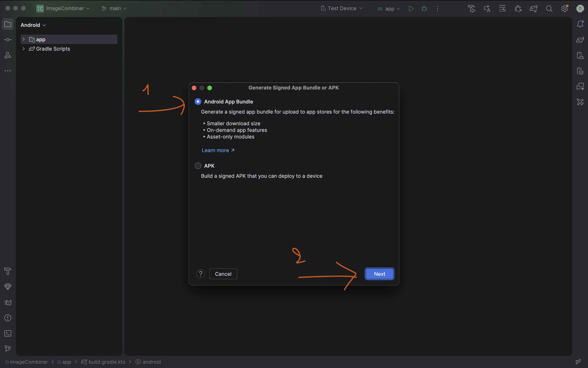Open the App Quality Insights gem icon
The image size is (588, 368).
[x=8, y=287]
